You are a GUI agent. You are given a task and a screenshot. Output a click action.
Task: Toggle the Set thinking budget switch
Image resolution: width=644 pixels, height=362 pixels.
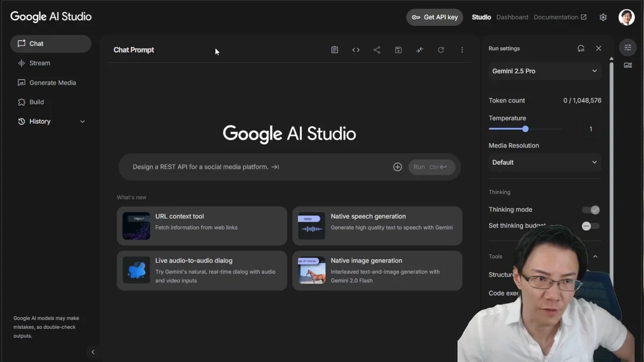click(x=591, y=226)
